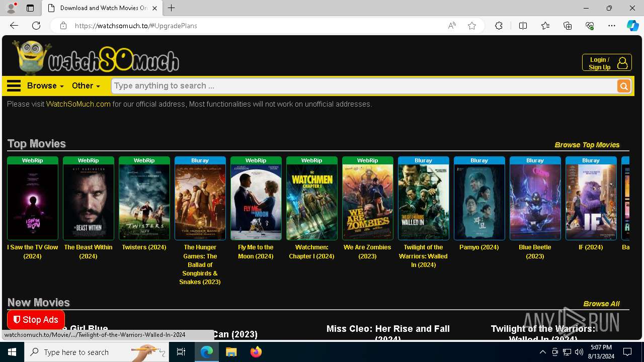
Task: Open the Collections icon
Action: click(568, 26)
